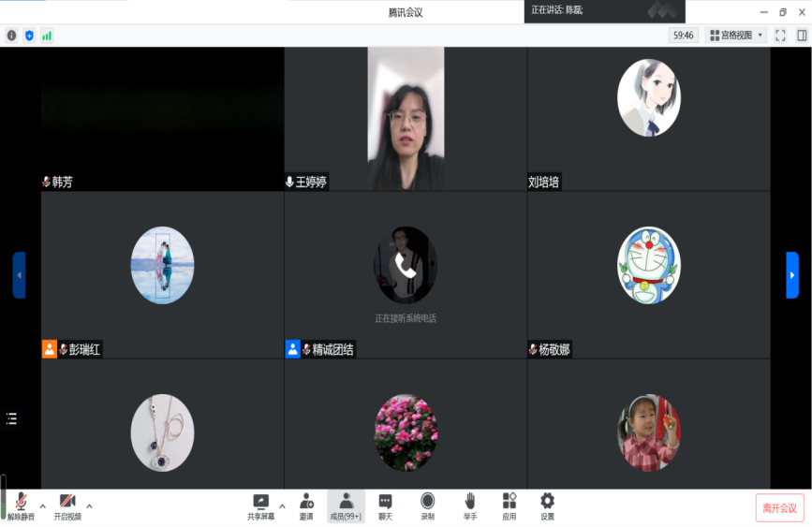Go to next page of participants

coord(792,275)
